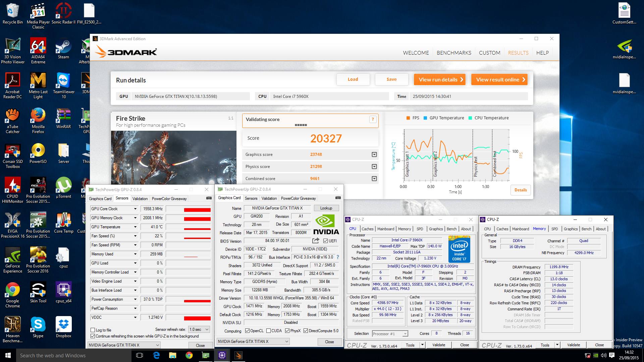Open Core Temp desktop icon

(63, 223)
